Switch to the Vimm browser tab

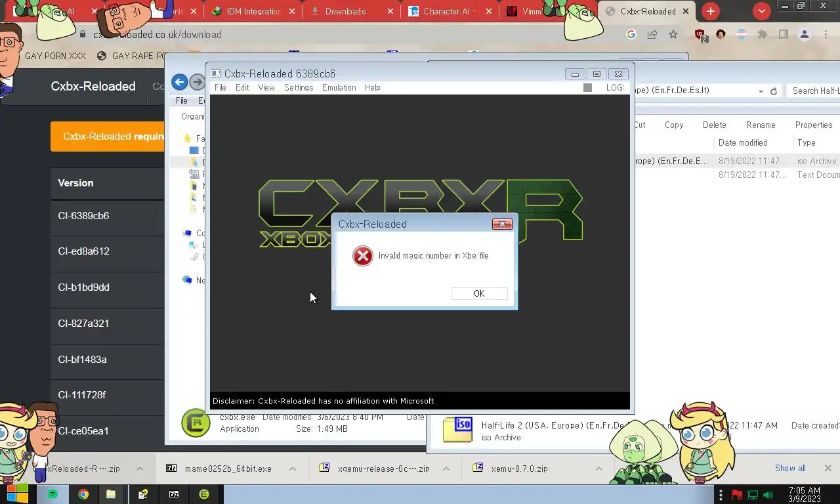tap(532, 11)
